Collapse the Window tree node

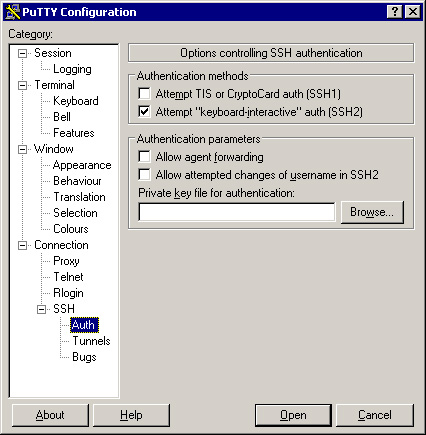click(x=22, y=149)
